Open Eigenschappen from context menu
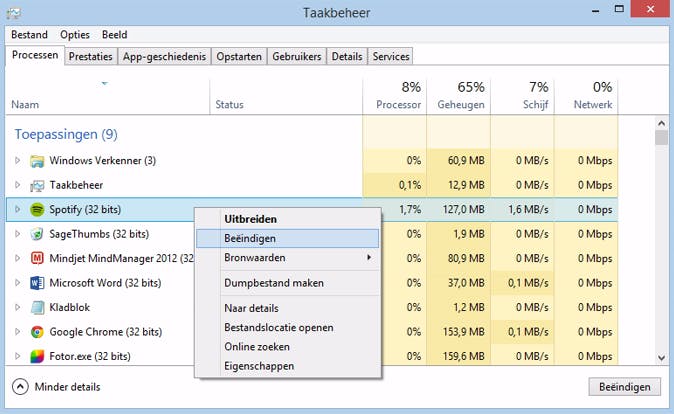Viewport: 674px width, 414px height. (288, 366)
